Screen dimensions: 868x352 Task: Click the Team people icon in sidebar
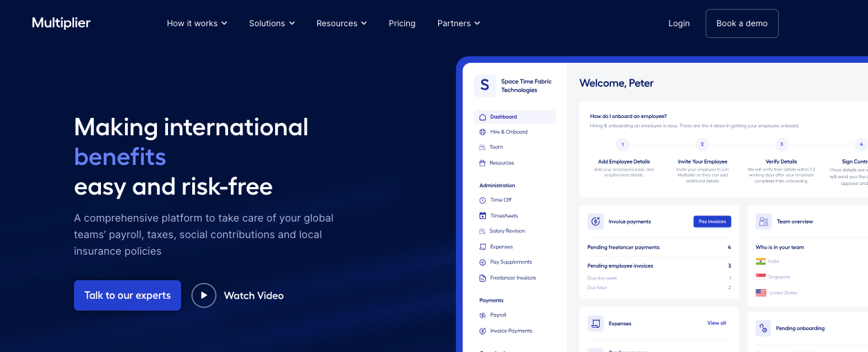(x=482, y=147)
